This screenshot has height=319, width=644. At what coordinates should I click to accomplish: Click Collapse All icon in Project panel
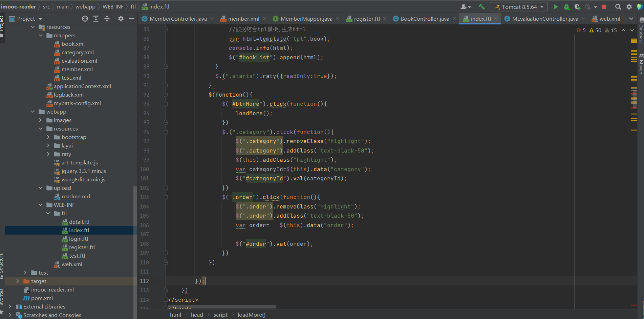[x=107, y=19]
